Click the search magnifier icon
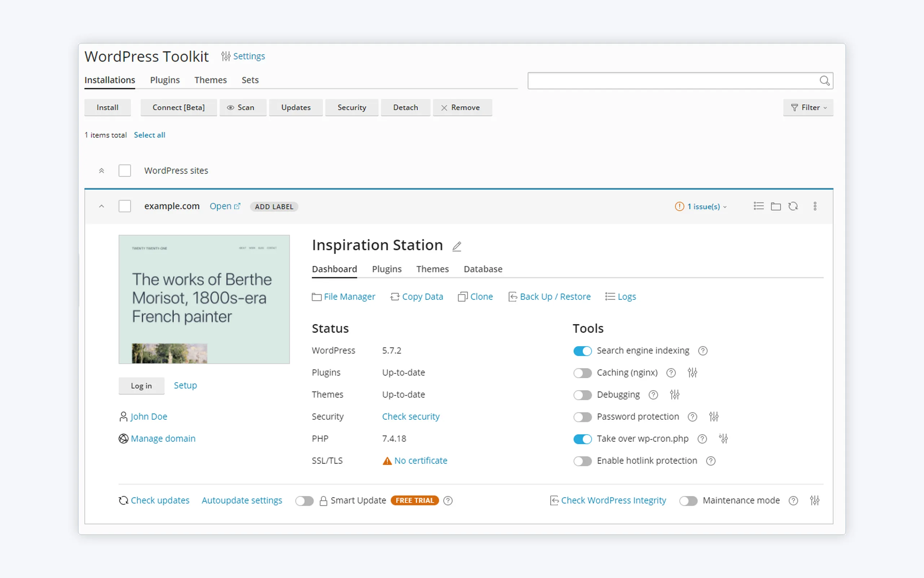The height and width of the screenshot is (578, 924). coord(824,81)
